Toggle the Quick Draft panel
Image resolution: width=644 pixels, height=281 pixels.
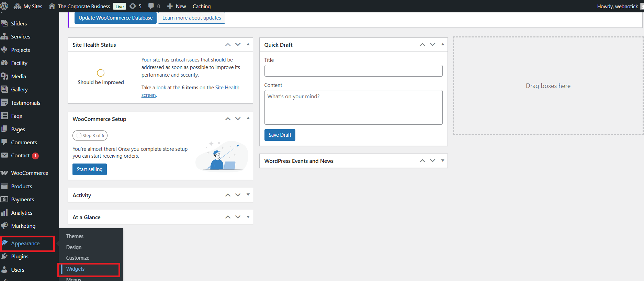point(442,44)
